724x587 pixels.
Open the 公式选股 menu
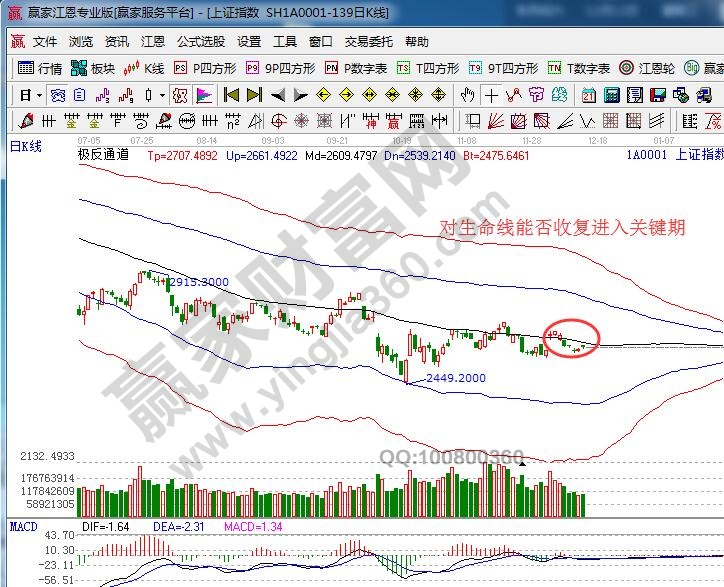click(x=201, y=42)
